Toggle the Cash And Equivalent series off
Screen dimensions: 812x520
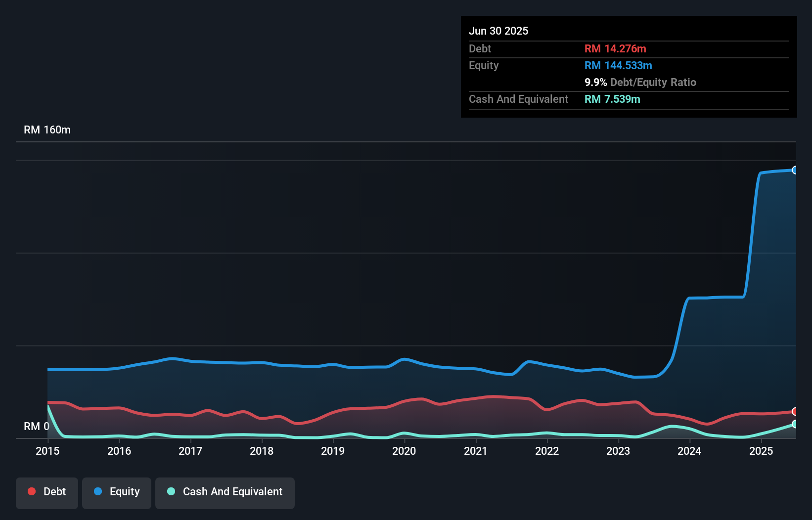pos(225,492)
